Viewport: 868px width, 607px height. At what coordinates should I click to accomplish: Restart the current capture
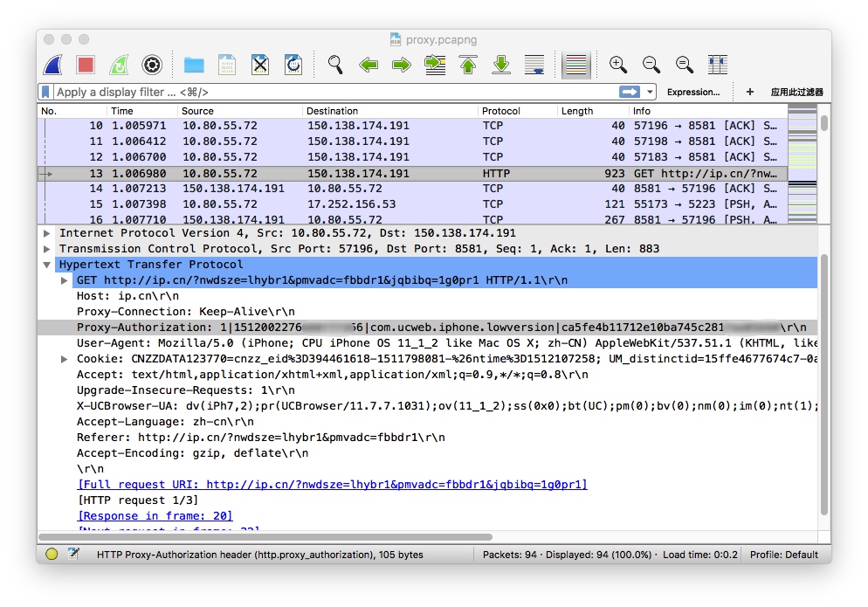(x=119, y=65)
